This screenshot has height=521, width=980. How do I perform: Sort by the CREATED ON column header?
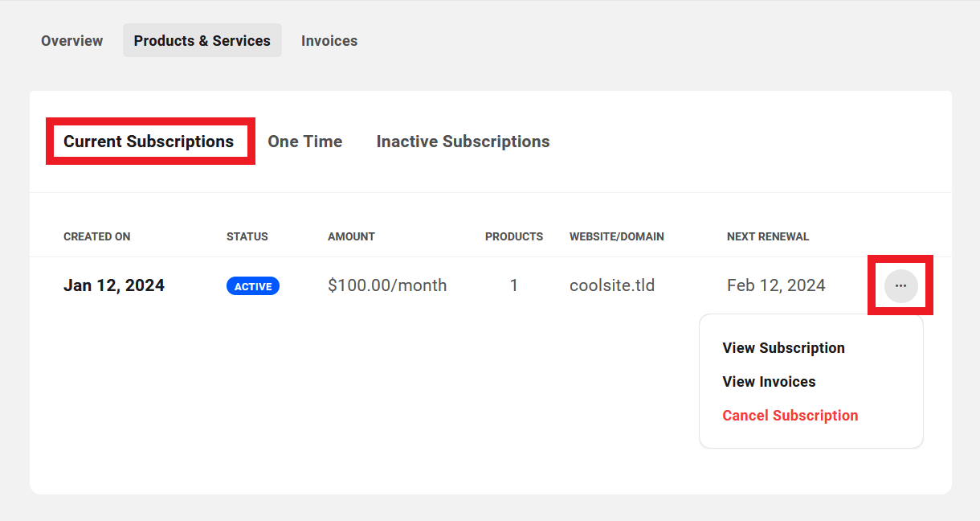96,236
